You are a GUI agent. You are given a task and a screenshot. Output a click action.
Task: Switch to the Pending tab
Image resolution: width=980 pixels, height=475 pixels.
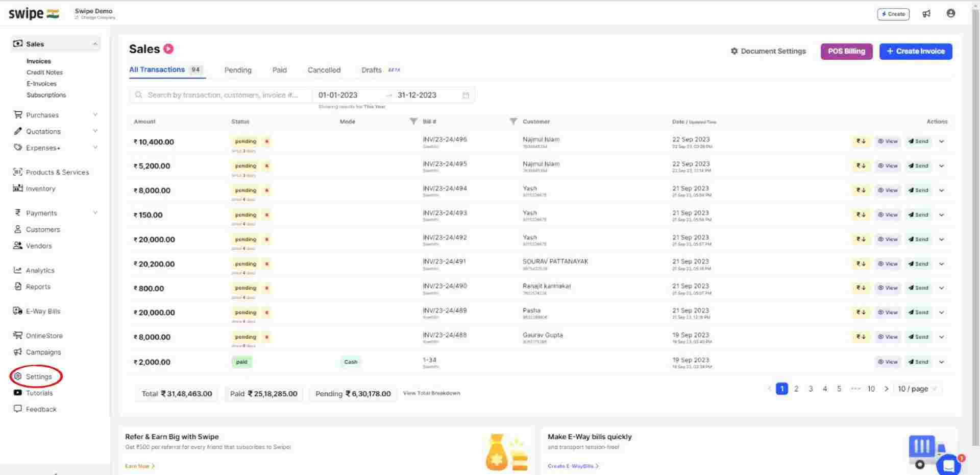tap(238, 70)
